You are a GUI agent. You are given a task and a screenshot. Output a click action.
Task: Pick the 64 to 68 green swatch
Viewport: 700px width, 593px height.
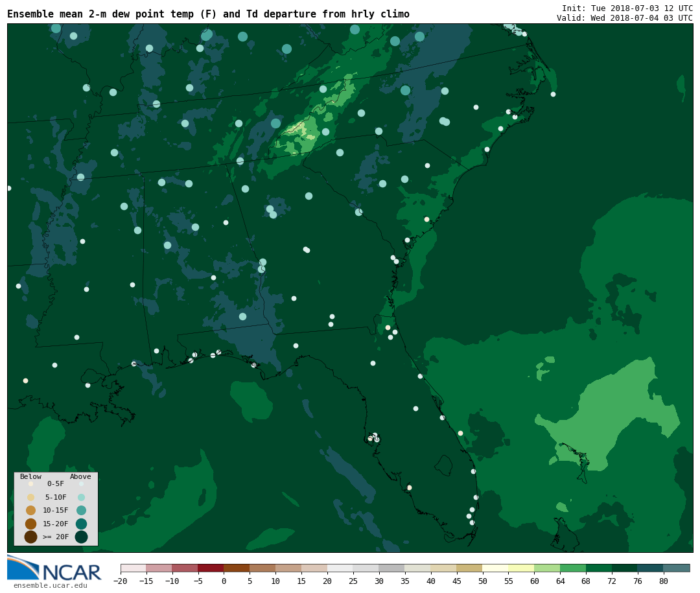pyautogui.click(x=573, y=568)
